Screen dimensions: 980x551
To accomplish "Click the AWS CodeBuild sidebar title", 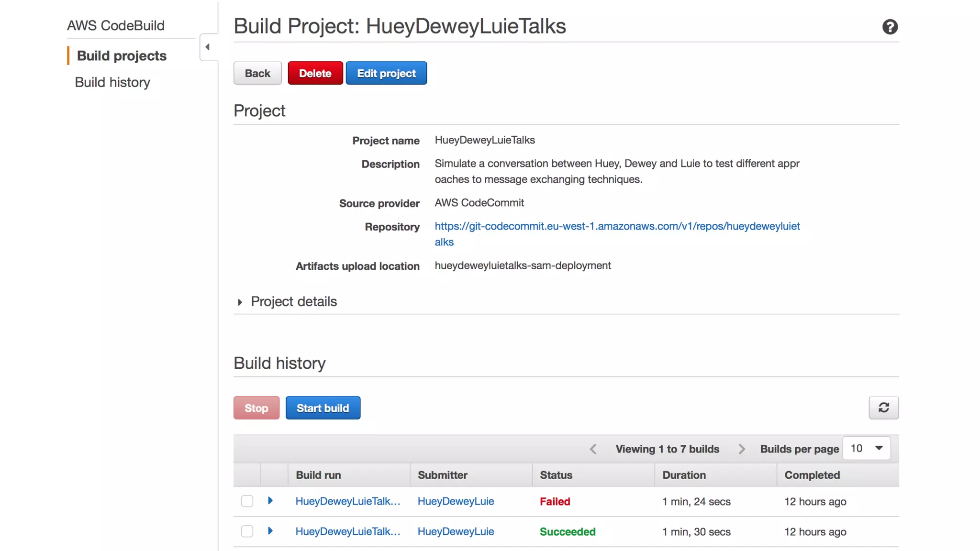I will 116,25.
